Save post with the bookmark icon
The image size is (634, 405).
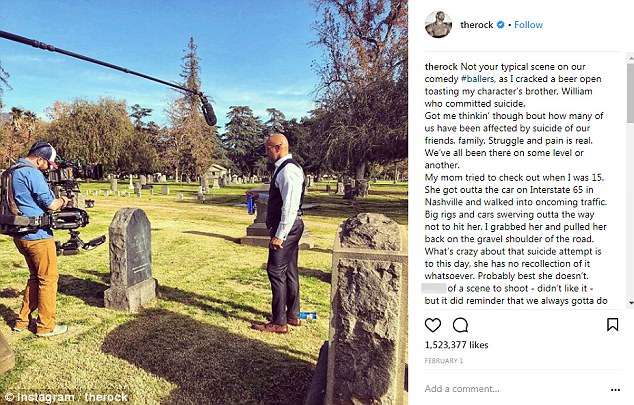[x=613, y=325]
